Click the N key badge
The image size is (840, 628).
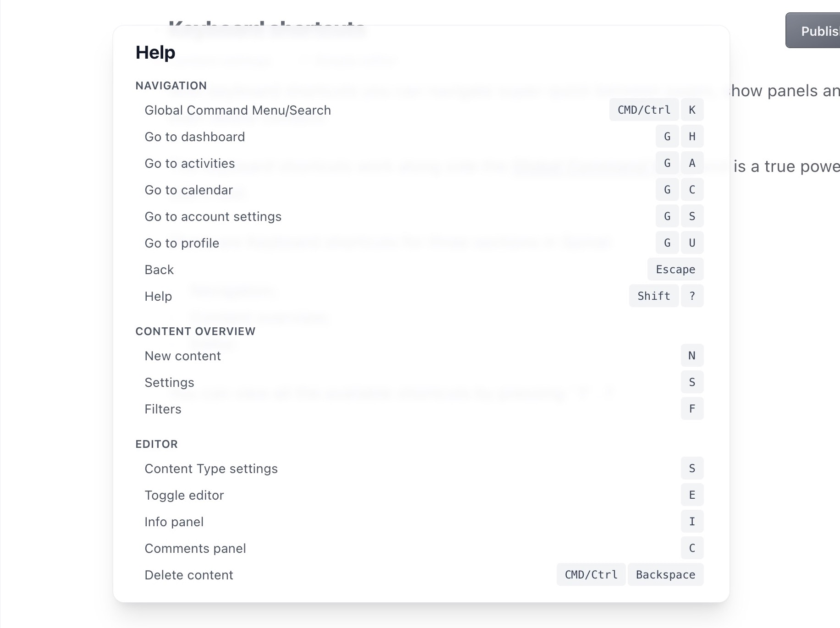[x=692, y=356]
